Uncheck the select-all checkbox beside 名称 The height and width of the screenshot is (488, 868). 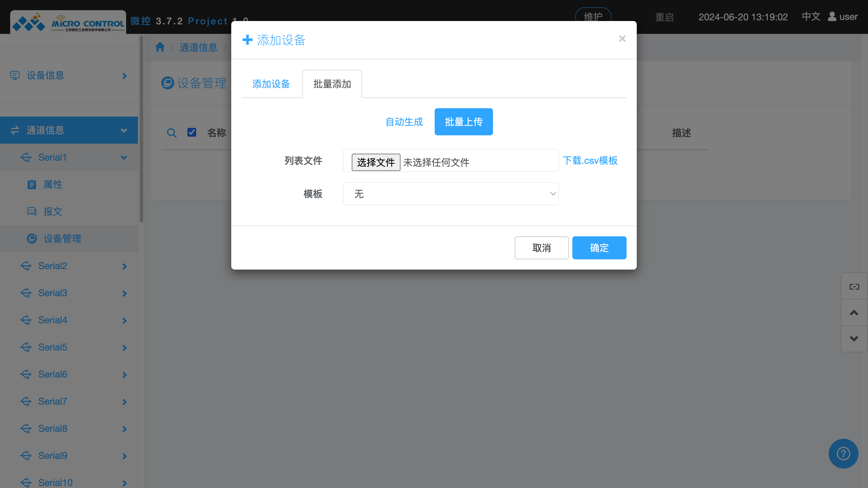point(192,132)
